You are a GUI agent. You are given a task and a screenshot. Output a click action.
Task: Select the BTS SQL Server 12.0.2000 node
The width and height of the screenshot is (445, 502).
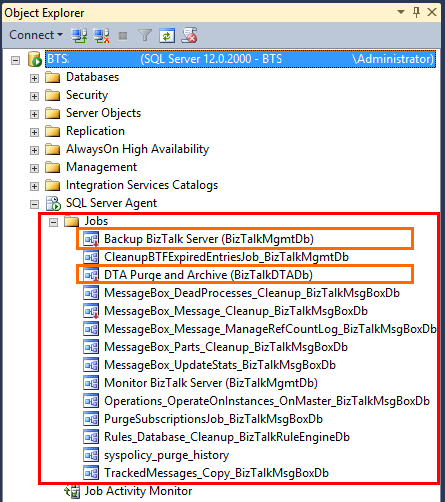pyautogui.click(x=240, y=59)
